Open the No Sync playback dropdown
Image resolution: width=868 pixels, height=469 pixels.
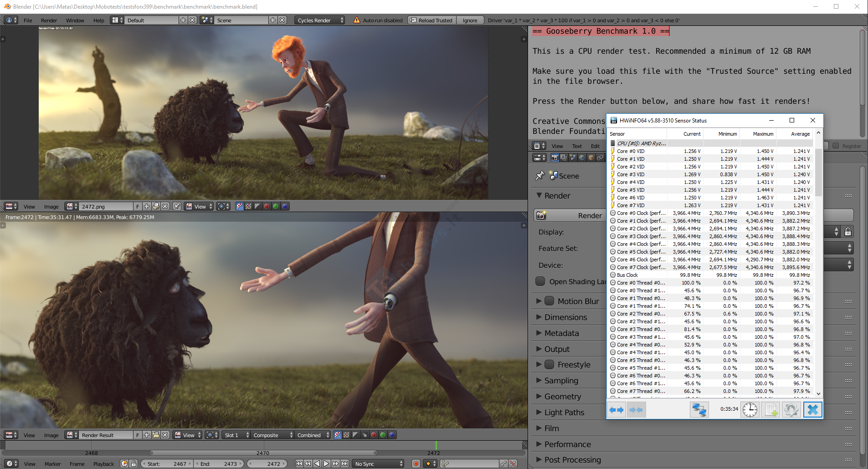(x=379, y=464)
